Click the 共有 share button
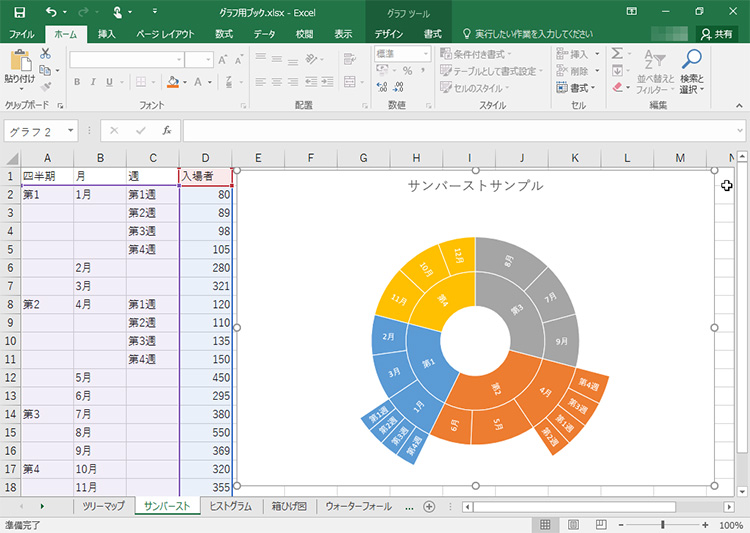The width and height of the screenshot is (750, 533). click(714, 34)
